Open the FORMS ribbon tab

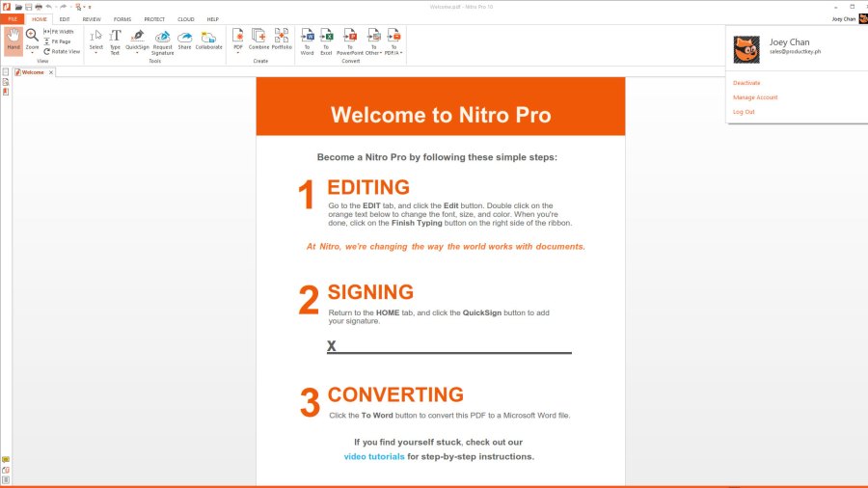coord(122,19)
